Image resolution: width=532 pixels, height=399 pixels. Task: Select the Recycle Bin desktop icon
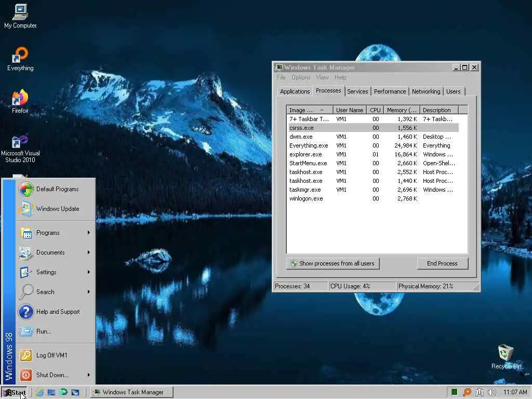(506, 357)
